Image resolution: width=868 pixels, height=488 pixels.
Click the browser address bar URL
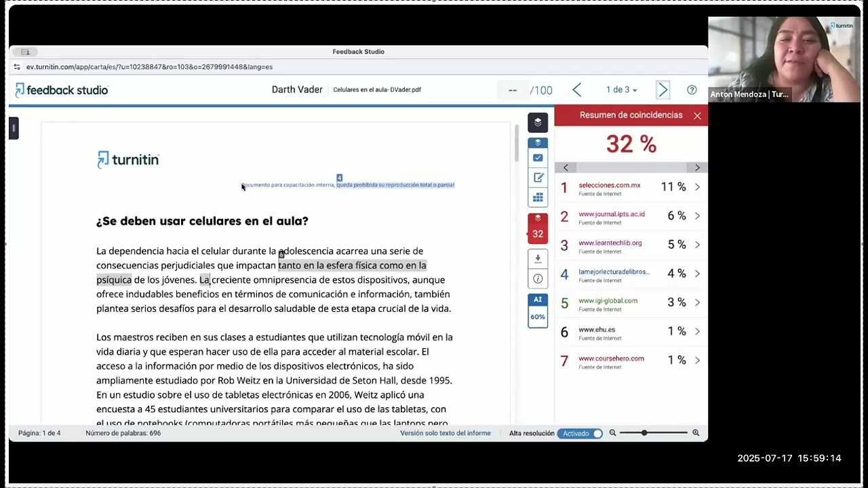coord(149,67)
